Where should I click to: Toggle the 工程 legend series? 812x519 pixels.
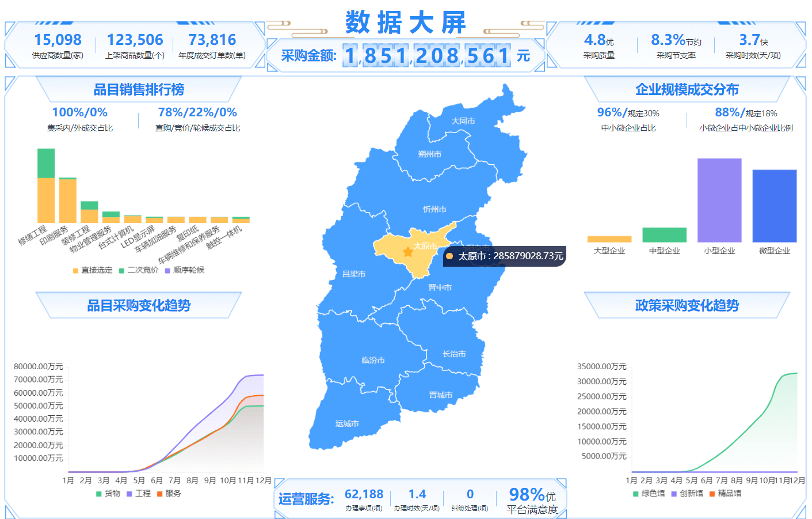click(139, 494)
